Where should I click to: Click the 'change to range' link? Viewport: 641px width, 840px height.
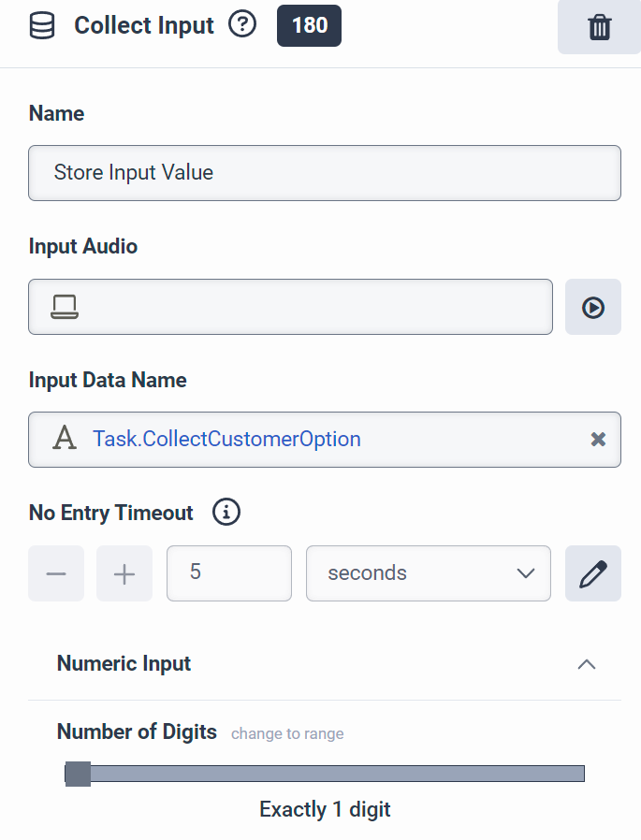click(287, 733)
